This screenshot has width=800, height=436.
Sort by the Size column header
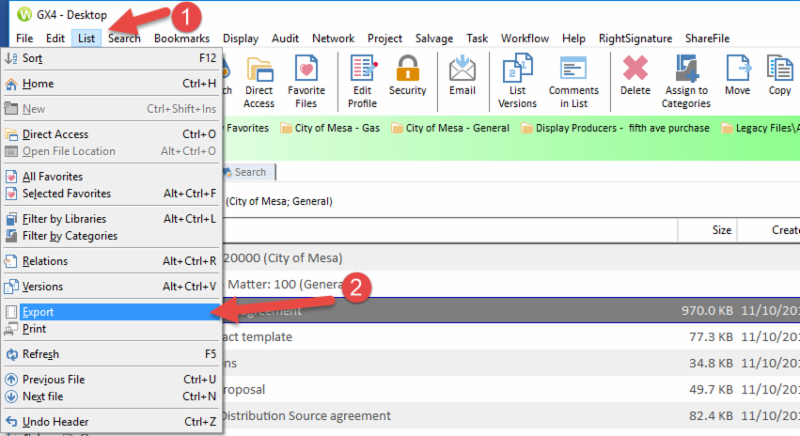tap(722, 229)
